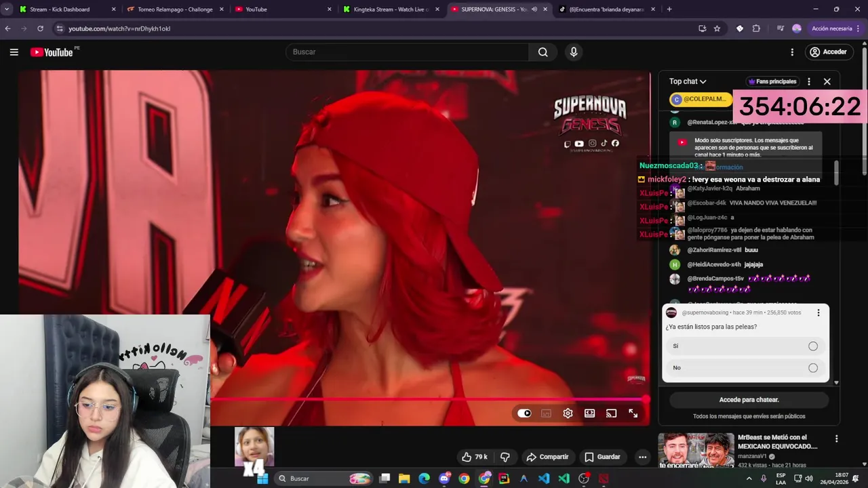Mute the SUPERNOVA: GENESIS tab audio
This screenshot has height=488, width=868.
[534, 9]
